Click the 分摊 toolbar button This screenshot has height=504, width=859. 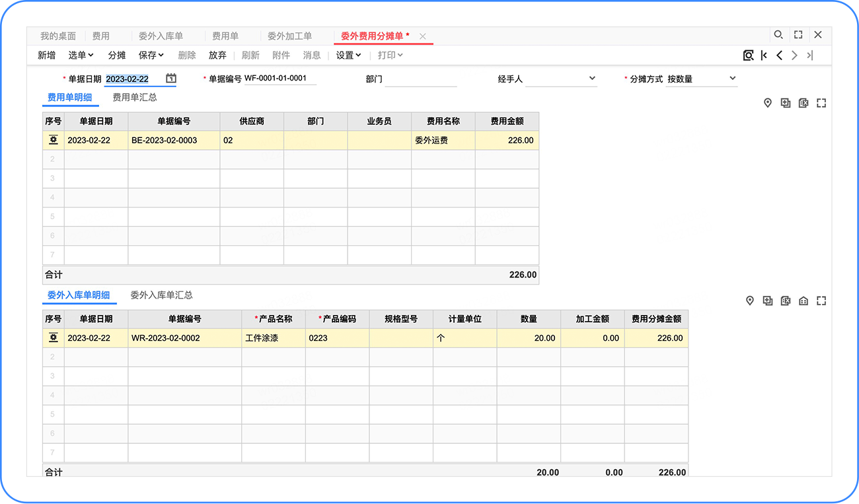pos(117,55)
